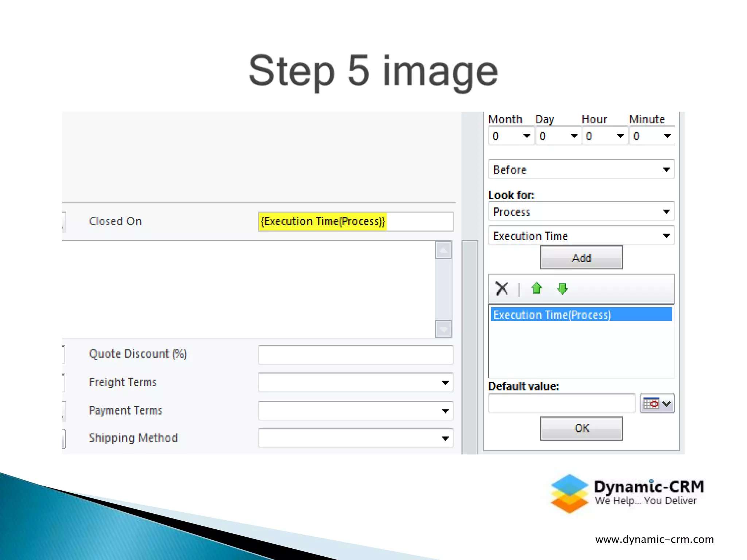This screenshot has height=560, width=747.
Task: Click the Closed On label
Action: pyautogui.click(x=115, y=221)
